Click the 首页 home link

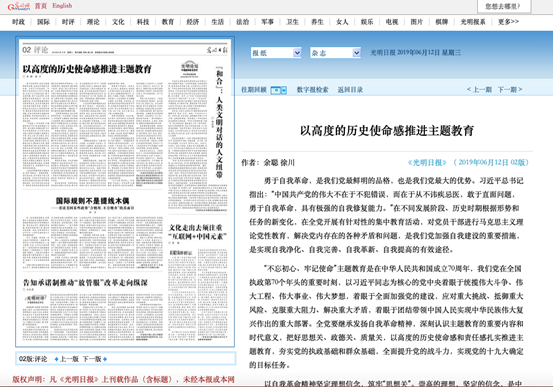41,6
